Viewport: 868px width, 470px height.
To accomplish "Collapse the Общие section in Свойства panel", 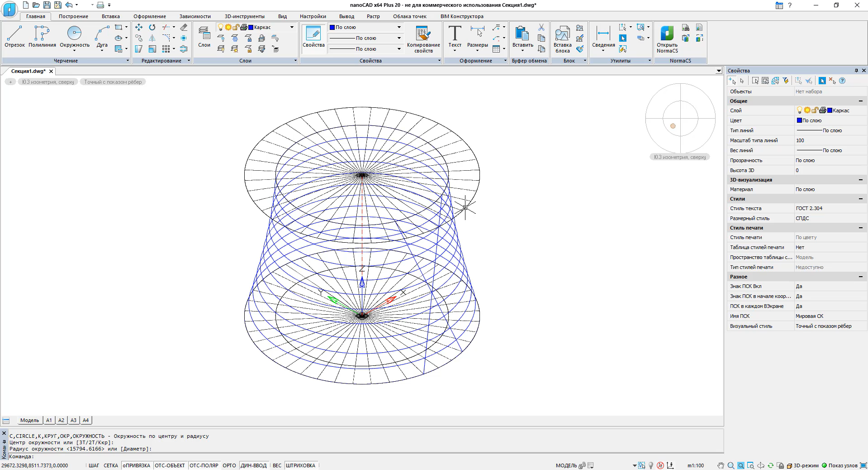I will point(861,101).
